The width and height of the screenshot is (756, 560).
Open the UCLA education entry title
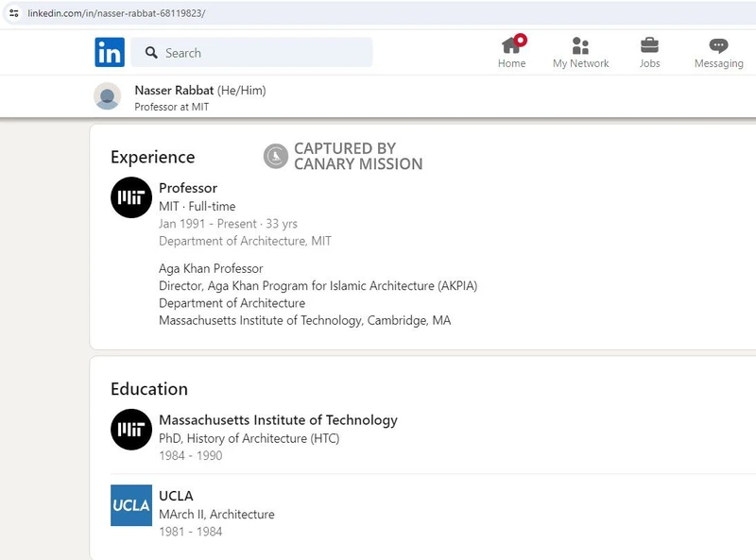coord(176,496)
